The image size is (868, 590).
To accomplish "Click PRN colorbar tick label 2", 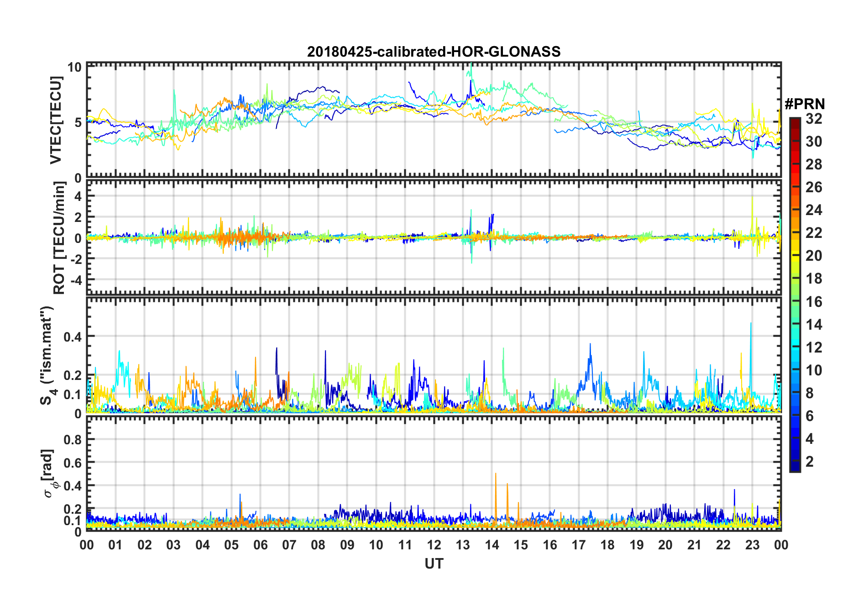I will click(x=810, y=462).
